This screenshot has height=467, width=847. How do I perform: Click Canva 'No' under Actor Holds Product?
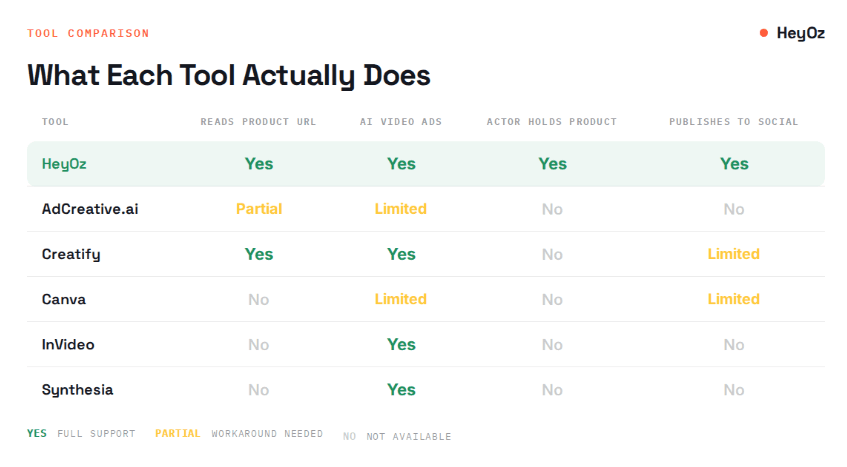[x=552, y=300]
